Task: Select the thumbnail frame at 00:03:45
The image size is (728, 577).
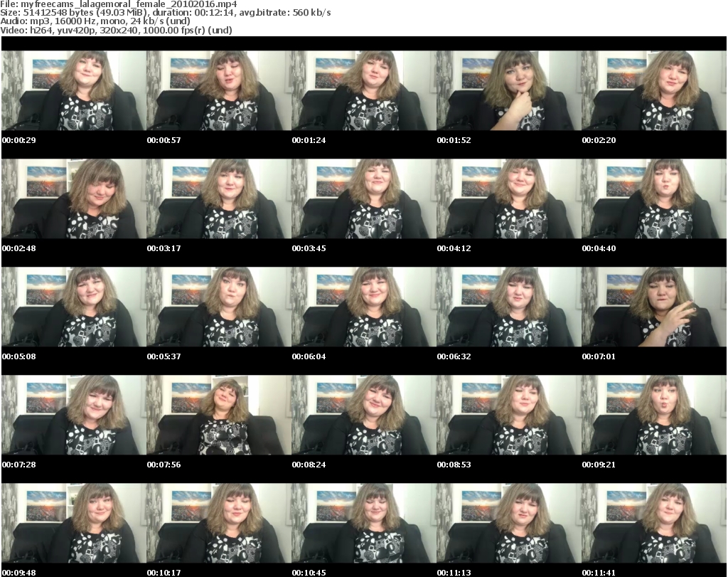Action: click(363, 198)
